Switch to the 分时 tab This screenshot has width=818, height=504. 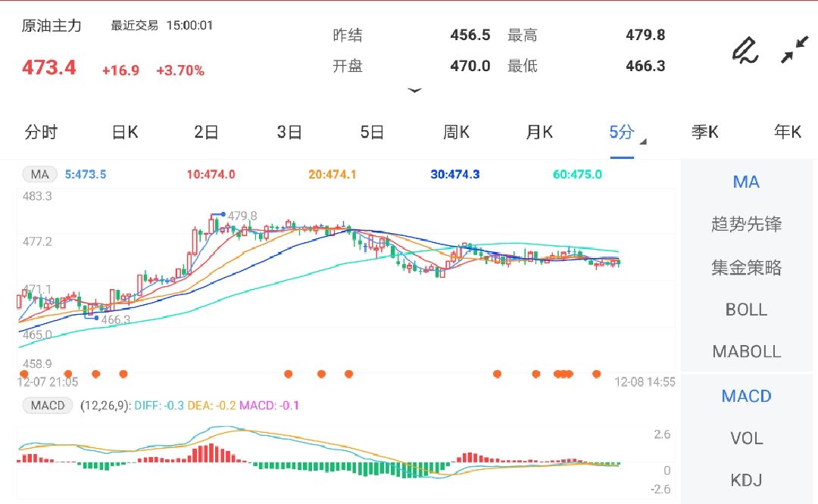click(x=41, y=132)
